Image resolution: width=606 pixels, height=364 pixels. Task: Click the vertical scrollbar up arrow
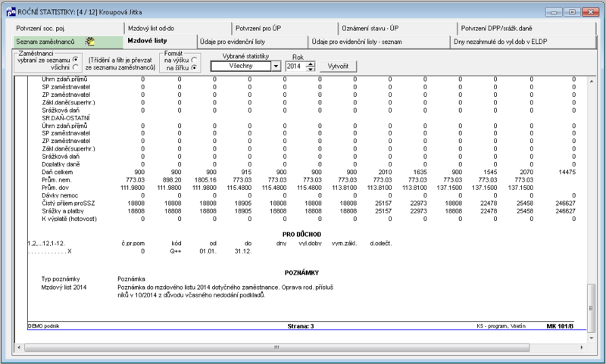592,81
